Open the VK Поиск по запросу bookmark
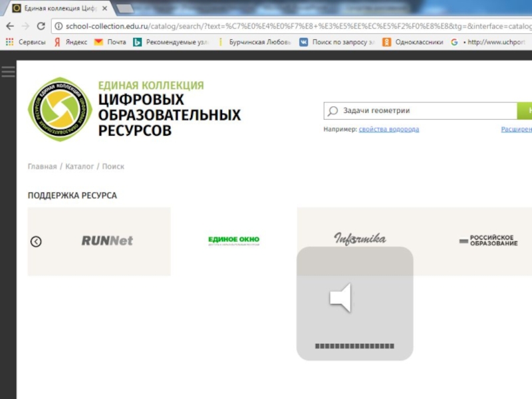This screenshot has width=532, height=399. 337,42
